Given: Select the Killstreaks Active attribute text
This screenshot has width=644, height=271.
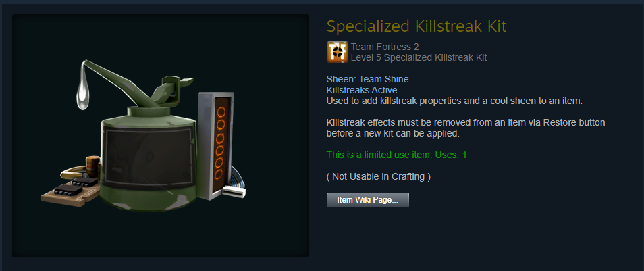Looking at the screenshot, I should 362,90.
